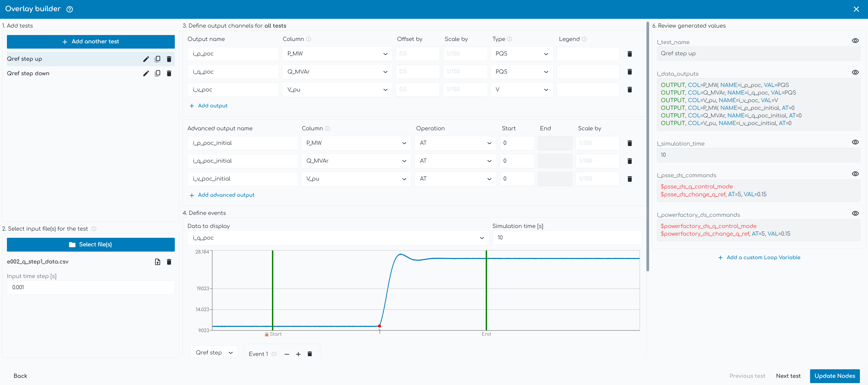Image resolution: width=868 pixels, height=385 pixels.
Task: Show info for the Type header
Action: pos(510,39)
